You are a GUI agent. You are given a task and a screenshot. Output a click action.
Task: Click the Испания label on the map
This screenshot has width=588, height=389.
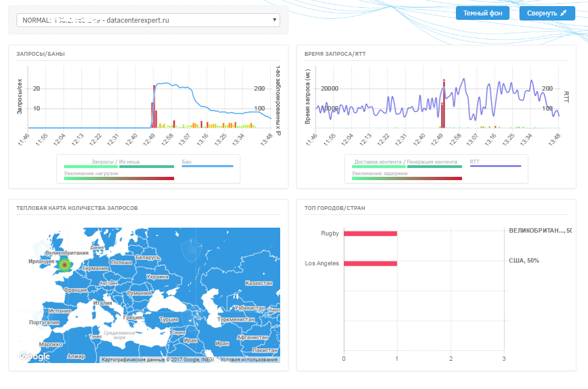60,311
